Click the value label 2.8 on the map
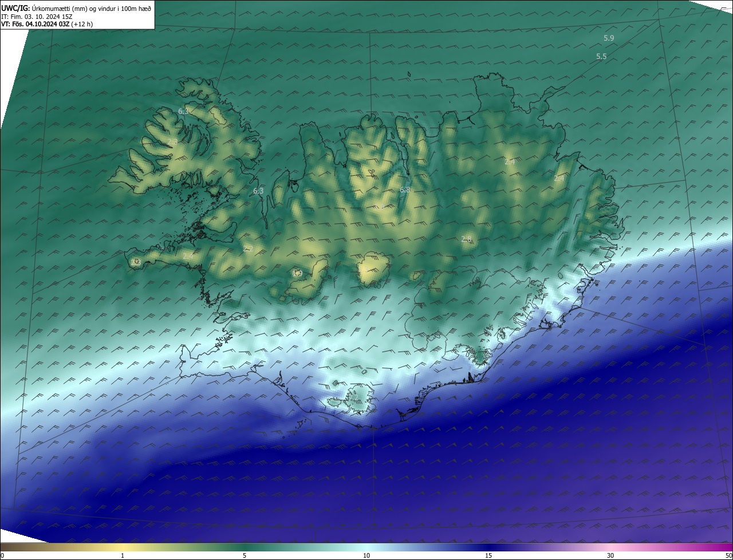Viewport: 733px width, 560px height. pyautogui.click(x=466, y=239)
